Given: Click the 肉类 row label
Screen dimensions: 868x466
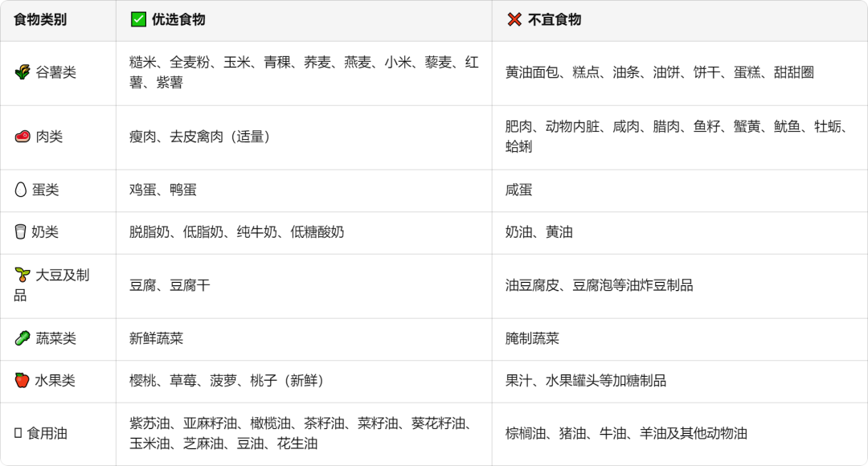Looking at the screenshot, I should coord(49,137).
